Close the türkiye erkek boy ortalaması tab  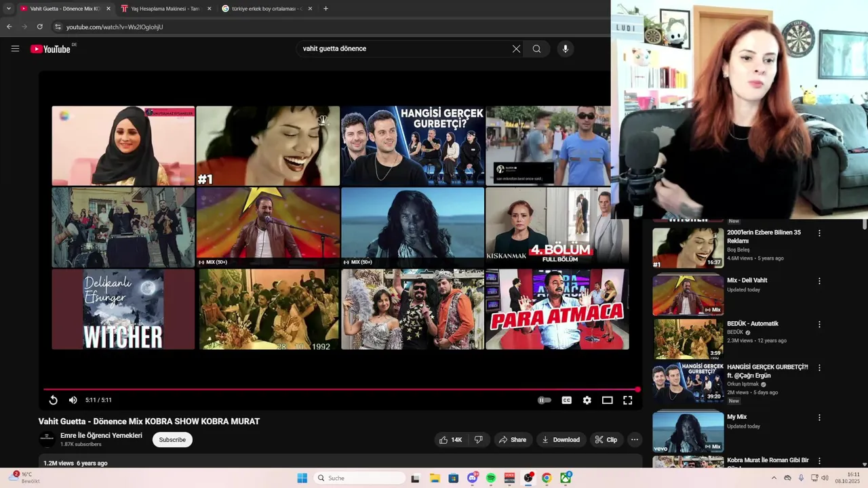click(310, 9)
